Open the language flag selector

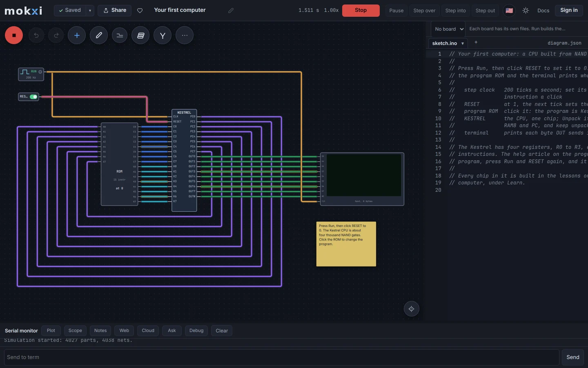coord(509,11)
